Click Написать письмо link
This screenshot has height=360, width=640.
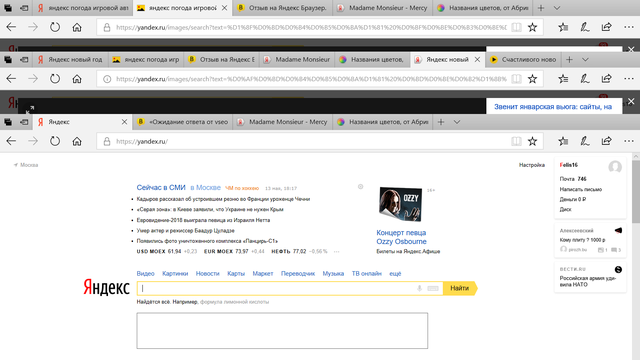coord(580,189)
